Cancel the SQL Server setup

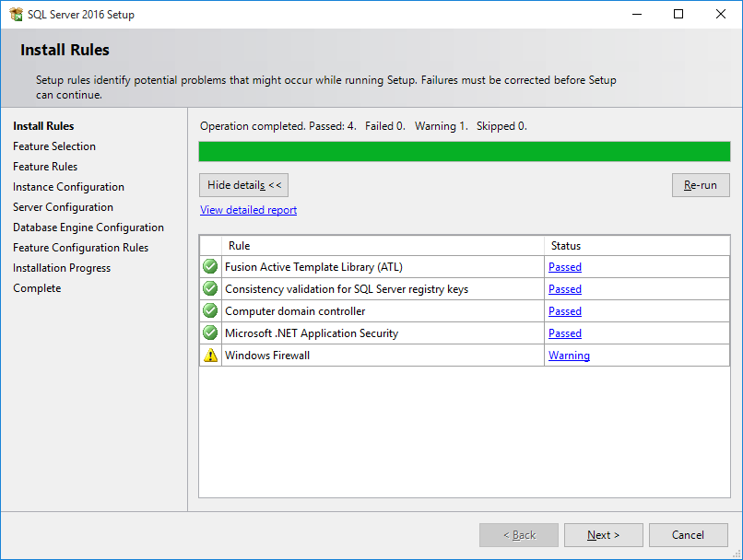point(688,535)
